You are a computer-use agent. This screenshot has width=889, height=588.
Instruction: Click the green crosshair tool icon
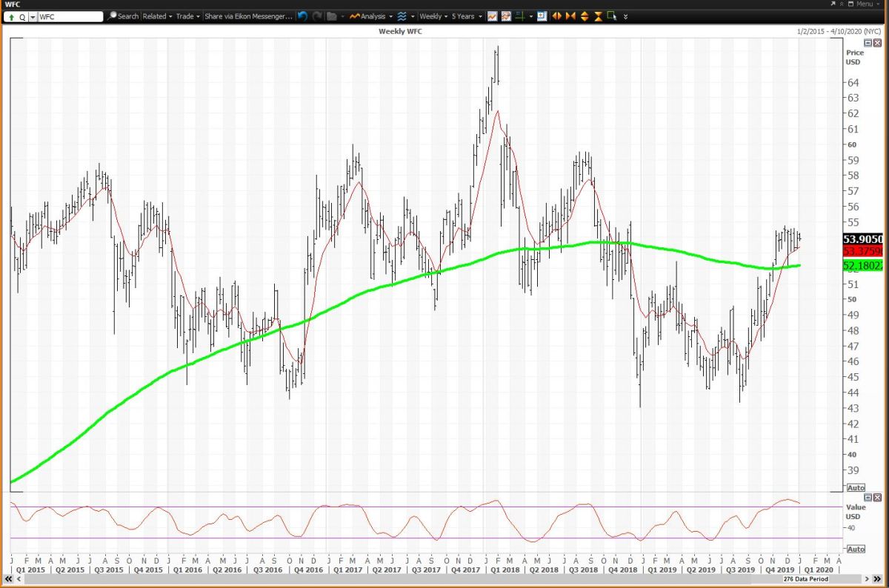click(521, 16)
